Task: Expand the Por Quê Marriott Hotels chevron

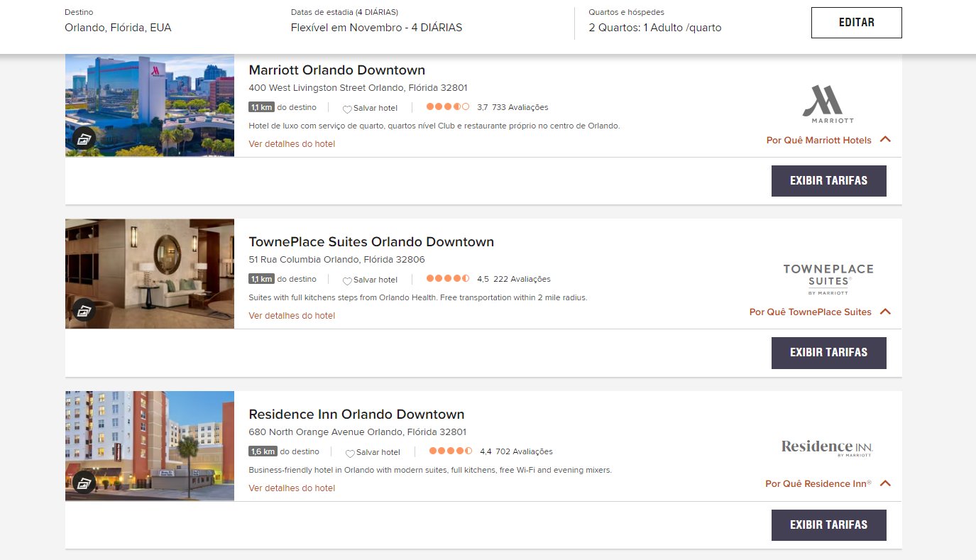Action: tap(885, 140)
